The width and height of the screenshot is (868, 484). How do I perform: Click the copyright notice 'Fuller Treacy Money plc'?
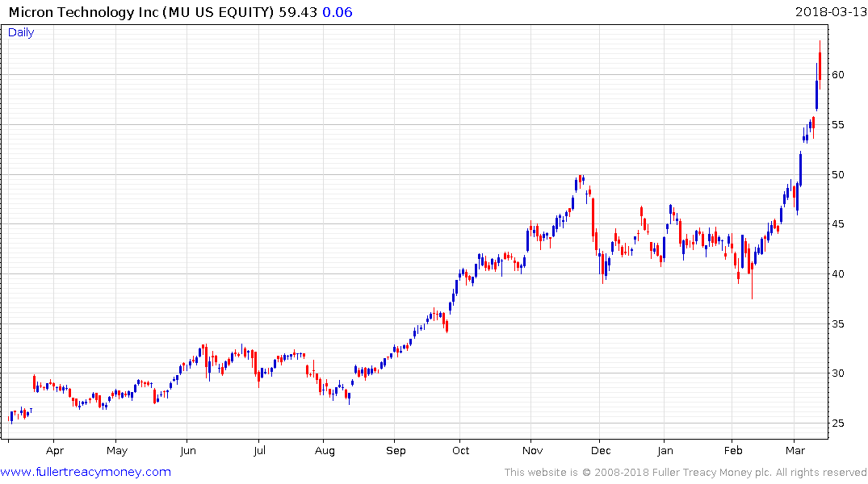711,473
